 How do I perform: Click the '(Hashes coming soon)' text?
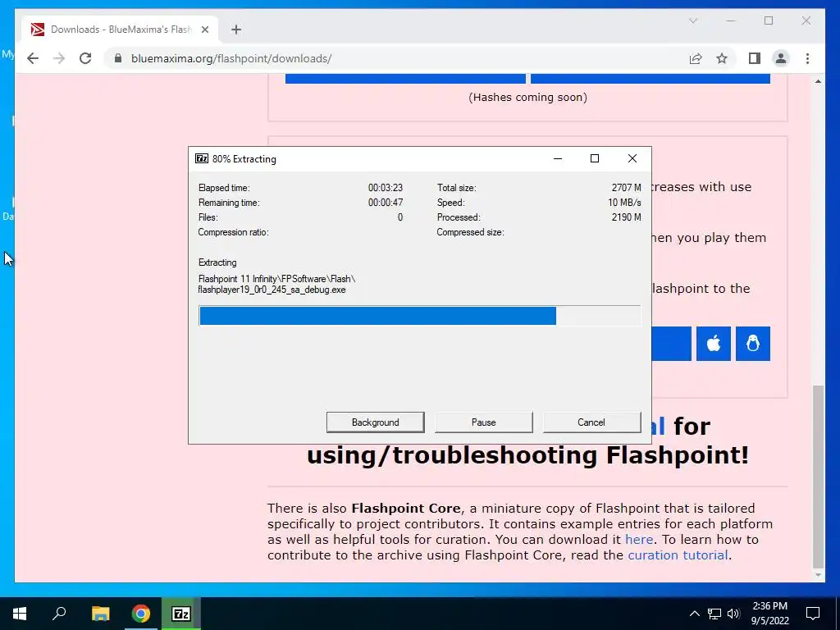[527, 98]
